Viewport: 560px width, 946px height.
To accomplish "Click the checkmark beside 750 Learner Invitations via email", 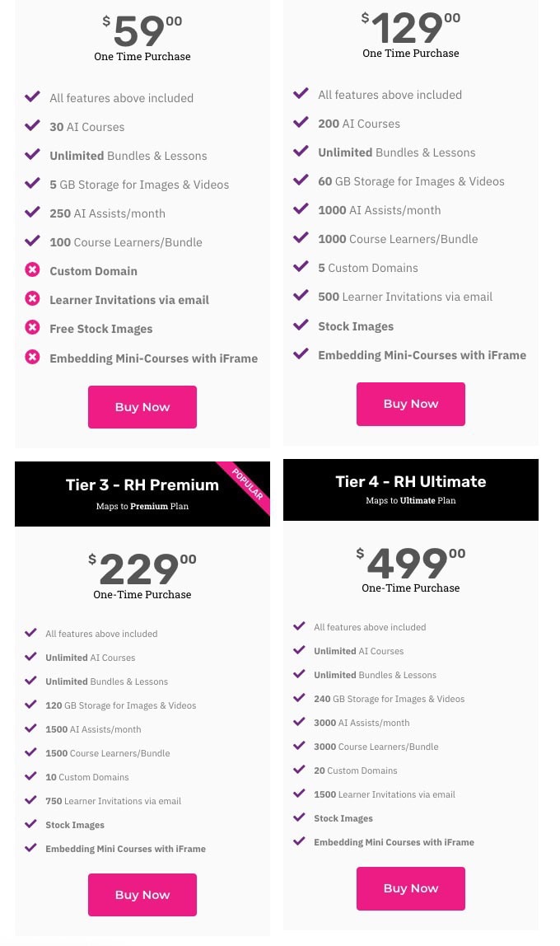I will (x=30, y=800).
